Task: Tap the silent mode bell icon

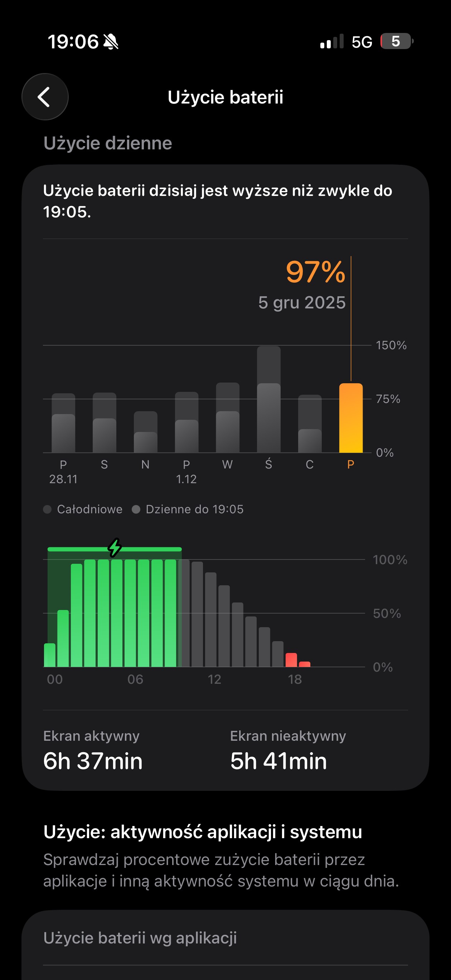Action: 111,42
